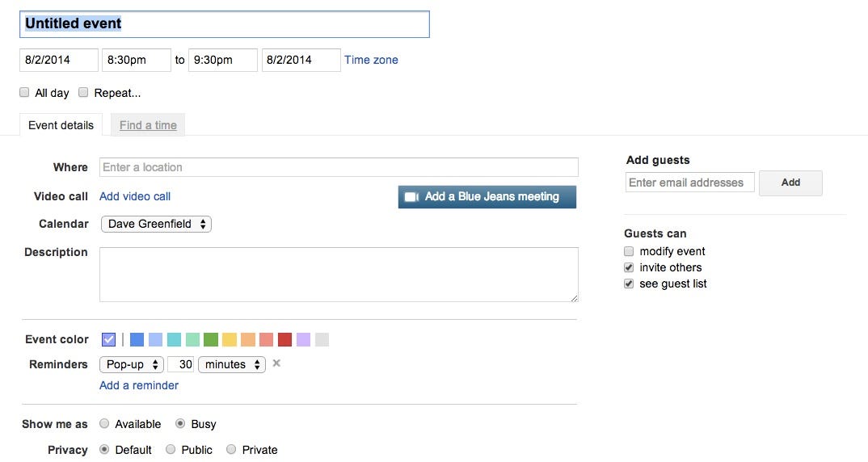Select Private privacy option
The width and height of the screenshot is (868, 462).
coord(231,449)
